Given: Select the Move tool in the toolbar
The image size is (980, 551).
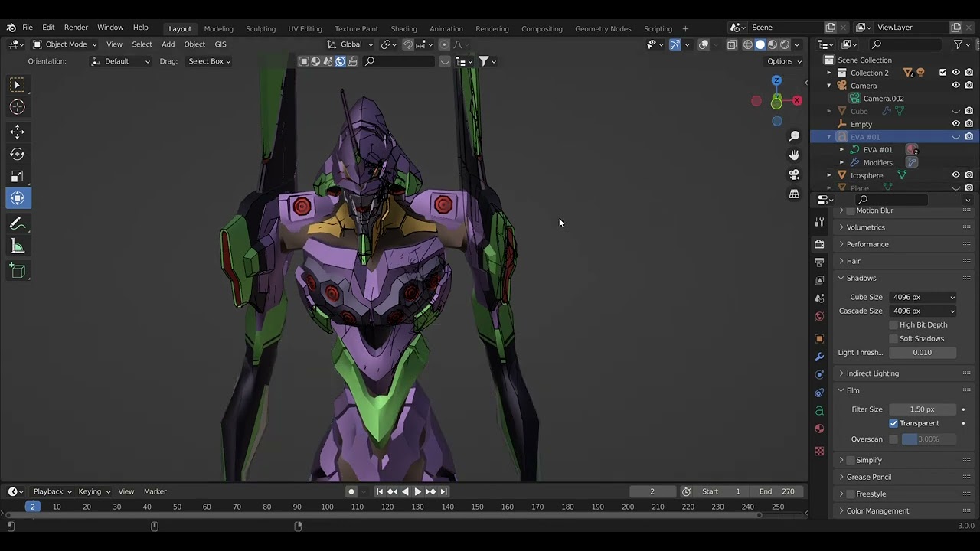Looking at the screenshot, I should (17, 132).
